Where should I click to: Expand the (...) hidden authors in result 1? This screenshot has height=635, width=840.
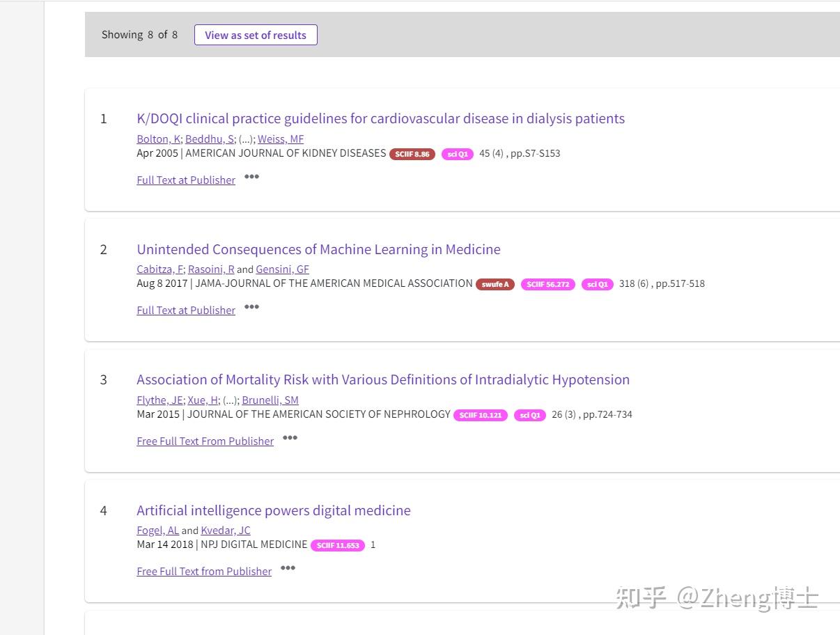click(247, 139)
